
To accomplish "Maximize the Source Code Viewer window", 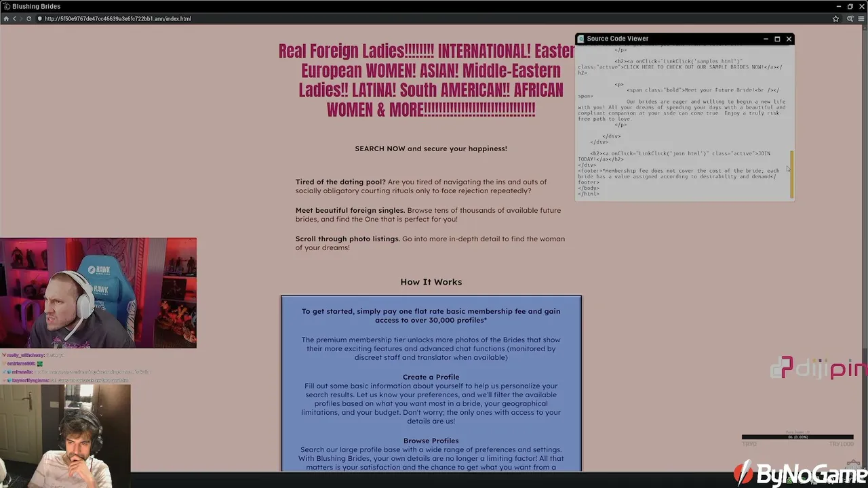I will pyautogui.click(x=777, y=39).
